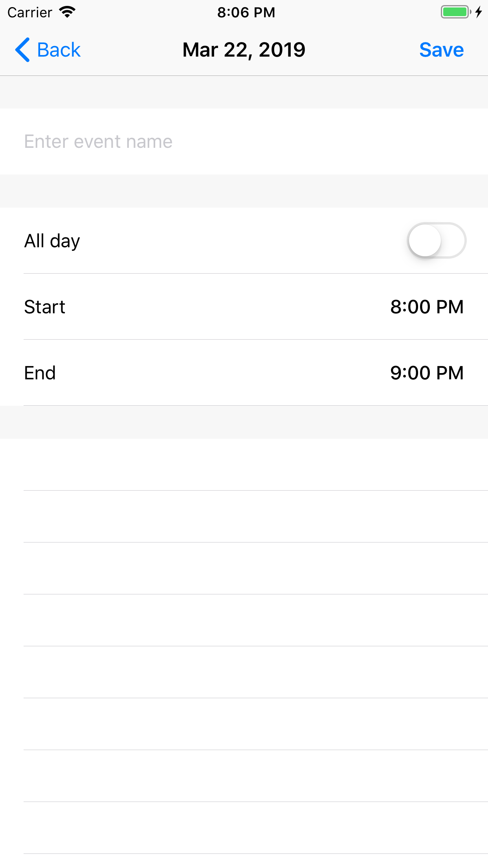Click the Wi-Fi signal icon
This screenshot has width=488, height=868.
[67, 12]
